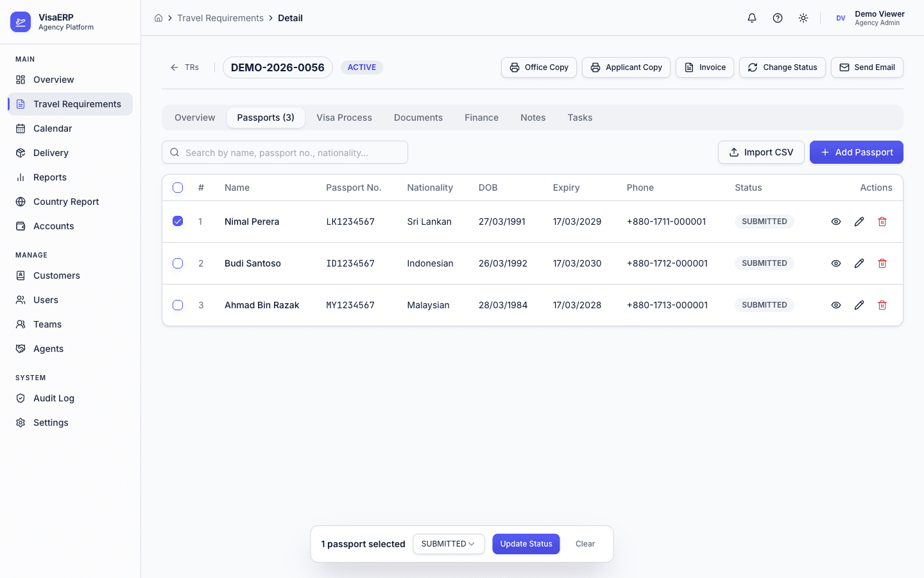Click the notifications bell icon
This screenshot has width=924, height=578.
[752, 18]
